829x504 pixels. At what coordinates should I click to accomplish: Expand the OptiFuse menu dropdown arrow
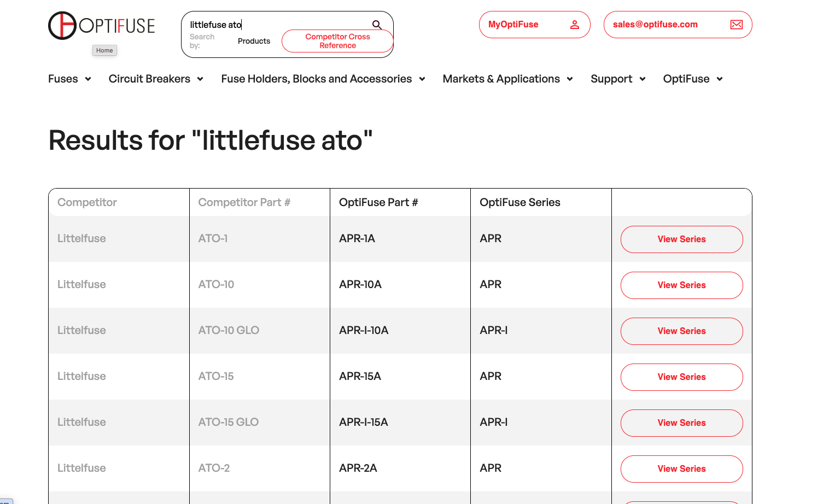[x=720, y=79]
